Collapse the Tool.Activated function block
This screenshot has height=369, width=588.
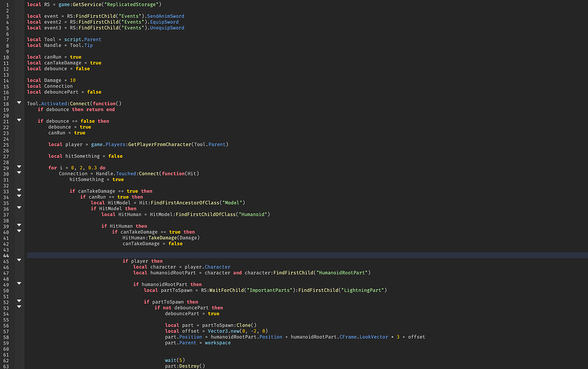(x=19, y=104)
